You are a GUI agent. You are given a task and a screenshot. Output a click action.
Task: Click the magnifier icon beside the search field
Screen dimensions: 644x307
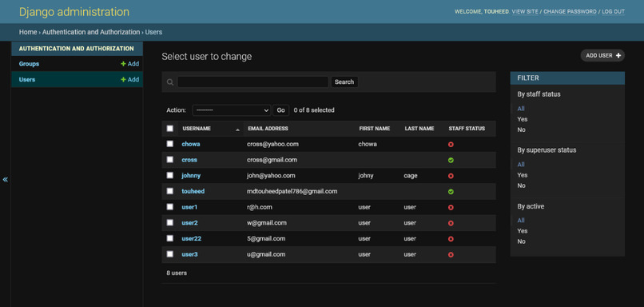click(x=170, y=82)
